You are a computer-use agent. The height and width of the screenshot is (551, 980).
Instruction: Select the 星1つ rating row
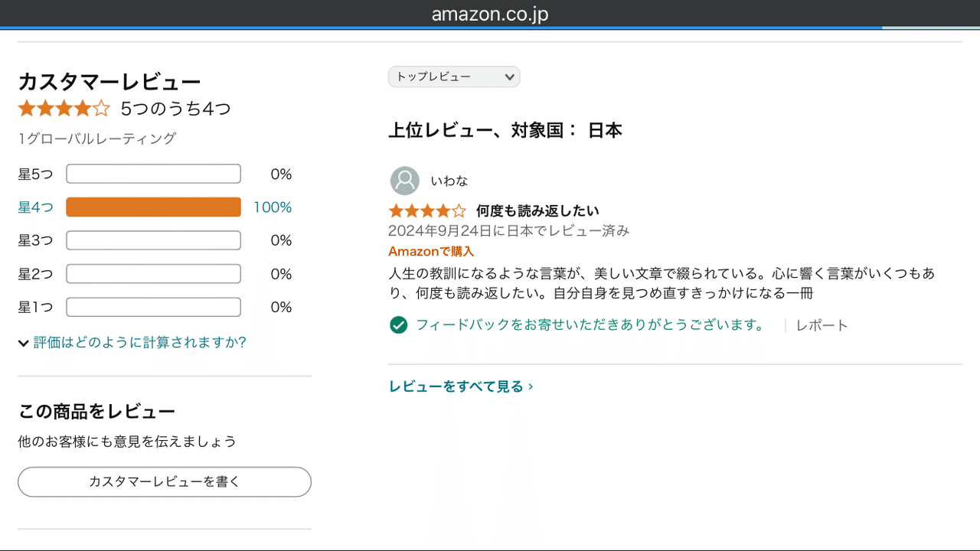(35, 307)
